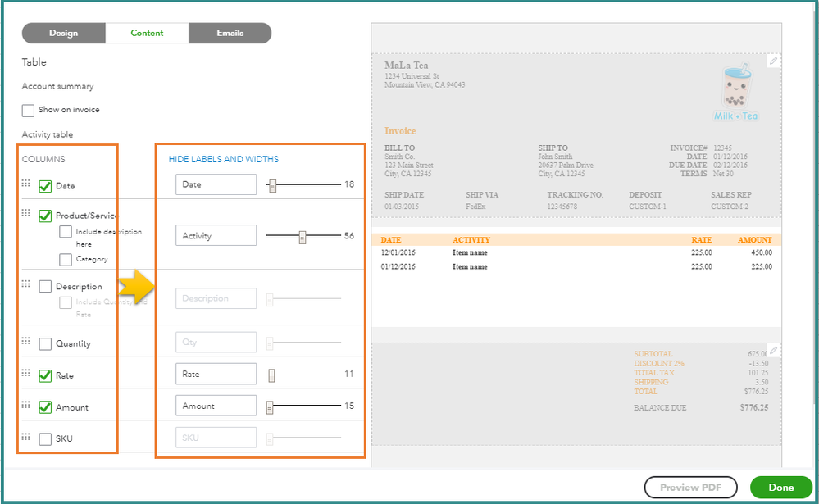Click the footer totals edit pencil icon
The height and width of the screenshot is (504, 819).
pyautogui.click(x=774, y=350)
